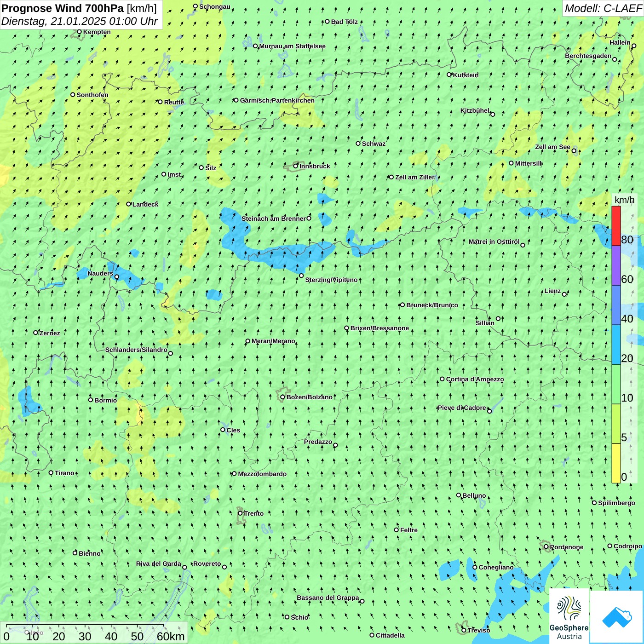The image size is (644, 644).
Task: Click the Cles label
Action: click(x=233, y=430)
